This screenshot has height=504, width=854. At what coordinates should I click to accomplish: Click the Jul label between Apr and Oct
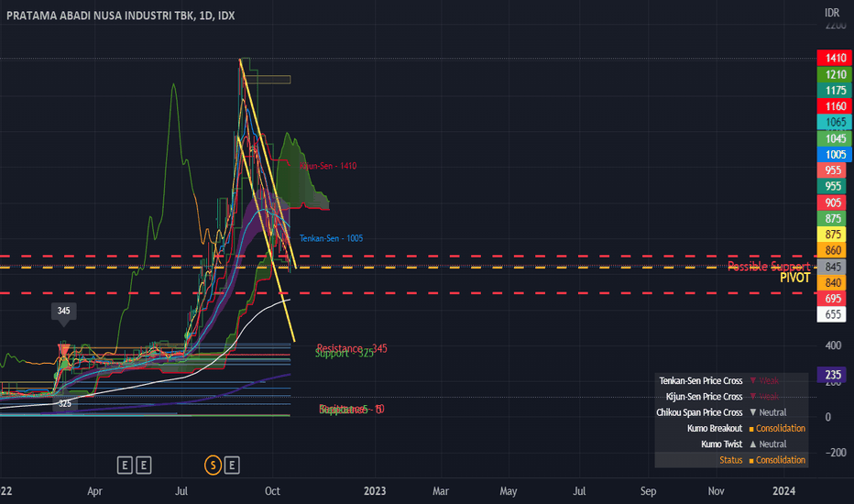tap(181, 491)
